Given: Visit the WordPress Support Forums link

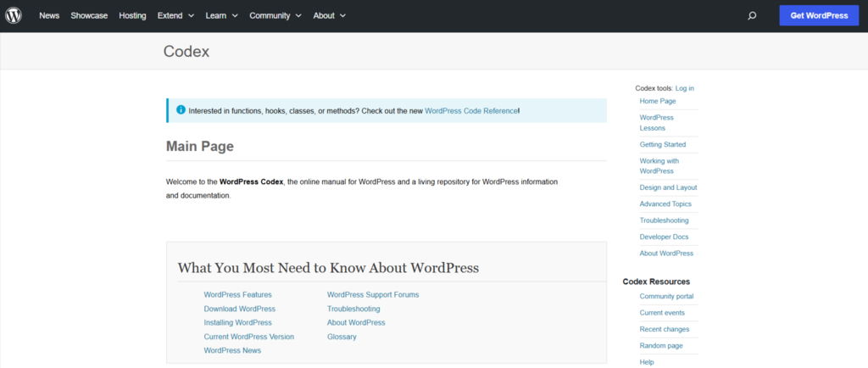Looking at the screenshot, I should tap(373, 294).
